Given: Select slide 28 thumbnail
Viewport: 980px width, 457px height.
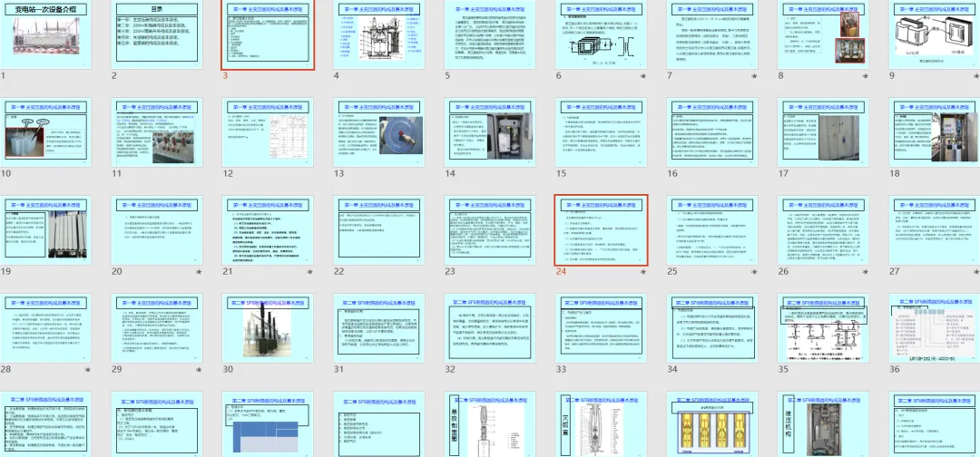Looking at the screenshot, I should pos(45,328).
